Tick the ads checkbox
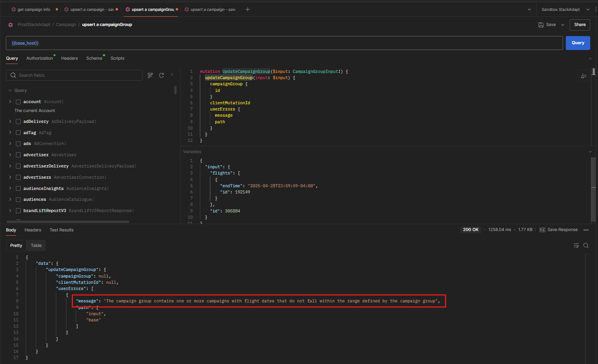The image size is (598, 364). 18,144
